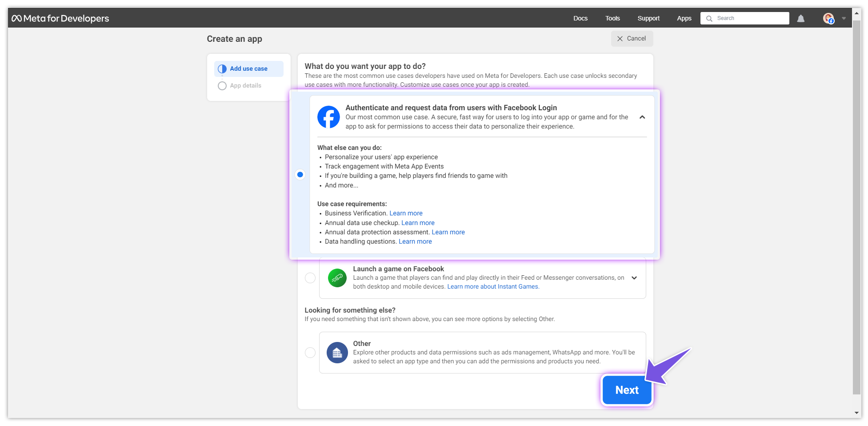868x426 pixels.
Task: Click Learn more about Business Verification
Action: [406, 213]
